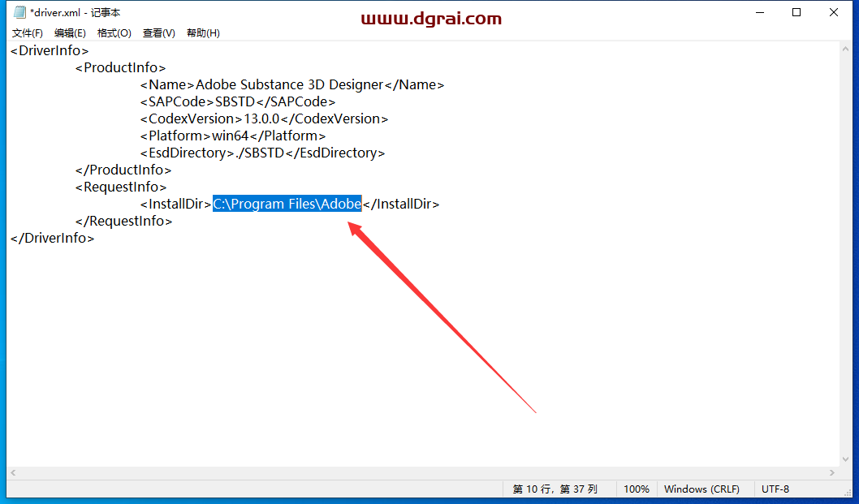Image resolution: width=859 pixels, height=504 pixels.
Task: Click the EsdDirectory ./SBSTD line
Action: (262, 153)
